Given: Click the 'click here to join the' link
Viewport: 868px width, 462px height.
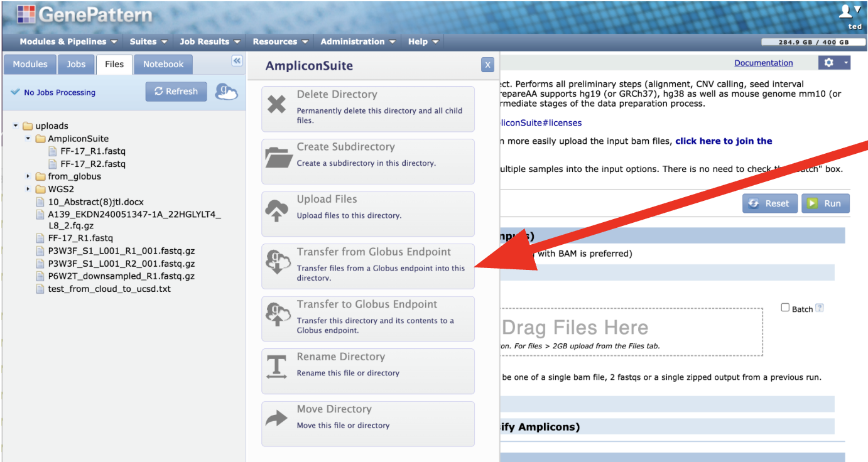Looking at the screenshot, I should coord(724,141).
